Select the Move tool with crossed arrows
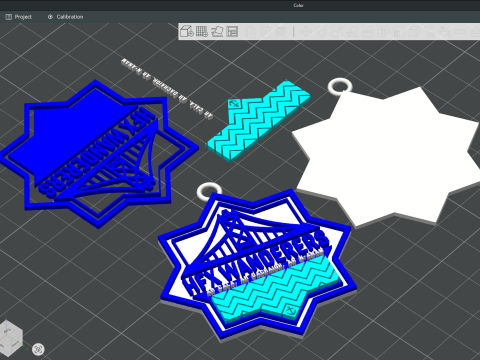Viewport: 480px width, 360px height. 306,32
